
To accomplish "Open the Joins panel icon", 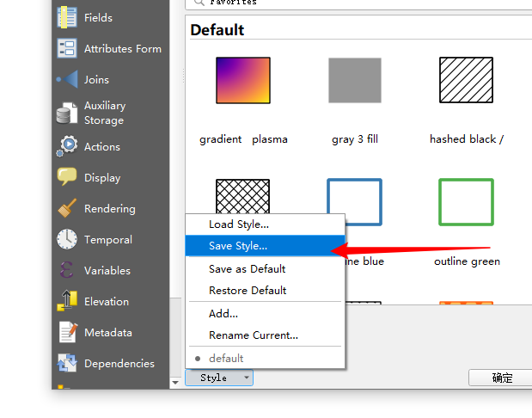I will 67,79.
